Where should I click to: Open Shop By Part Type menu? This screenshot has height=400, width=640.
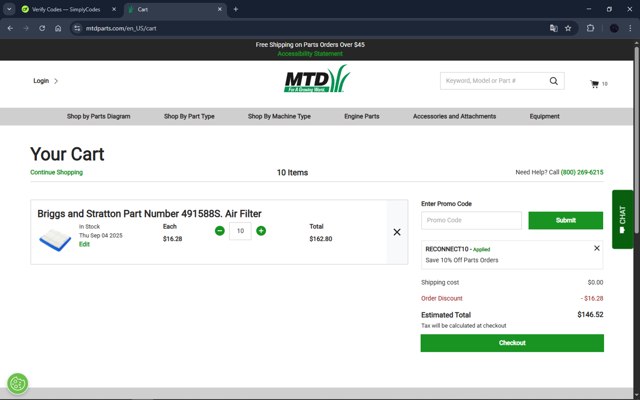pos(189,116)
